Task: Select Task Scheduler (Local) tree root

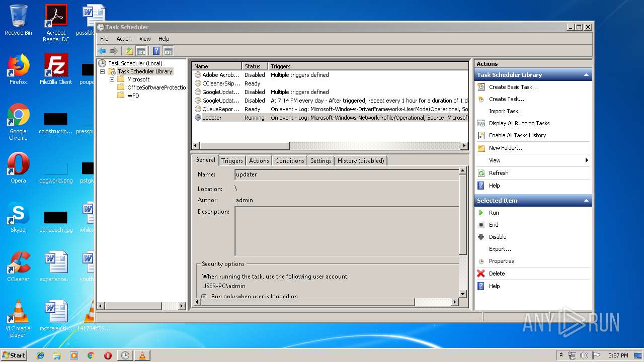Action: click(135, 63)
